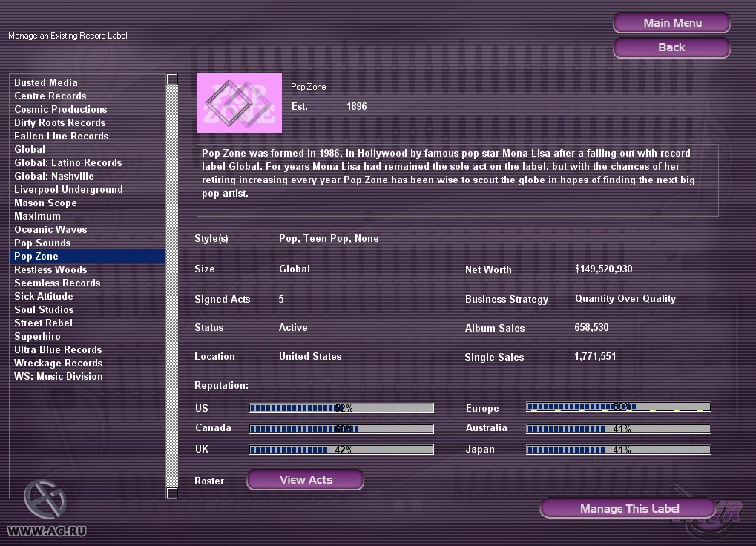This screenshot has height=546, width=756.
Task: Choose Cosmic Productions label
Action: coord(61,110)
